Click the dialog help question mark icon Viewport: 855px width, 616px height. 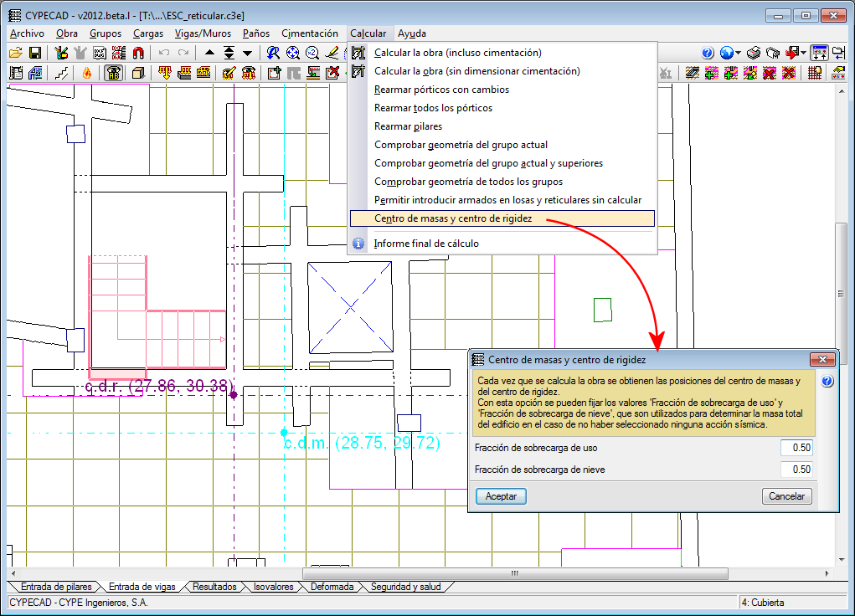(x=827, y=381)
